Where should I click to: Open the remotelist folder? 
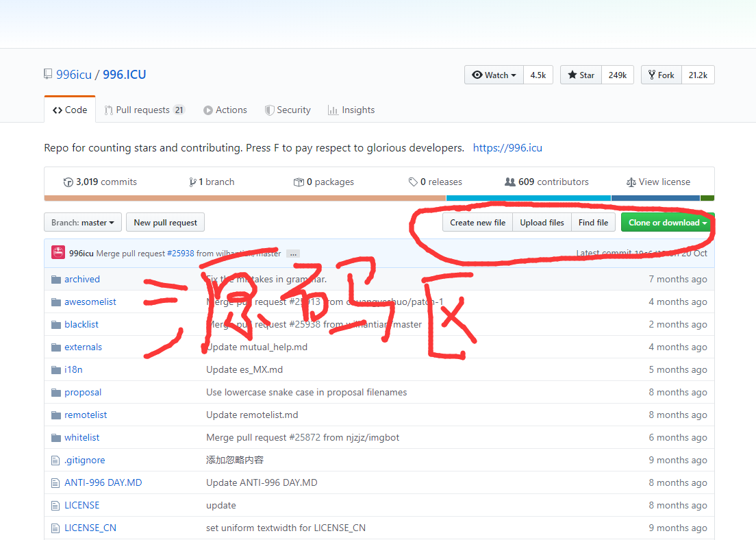coord(86,415)
